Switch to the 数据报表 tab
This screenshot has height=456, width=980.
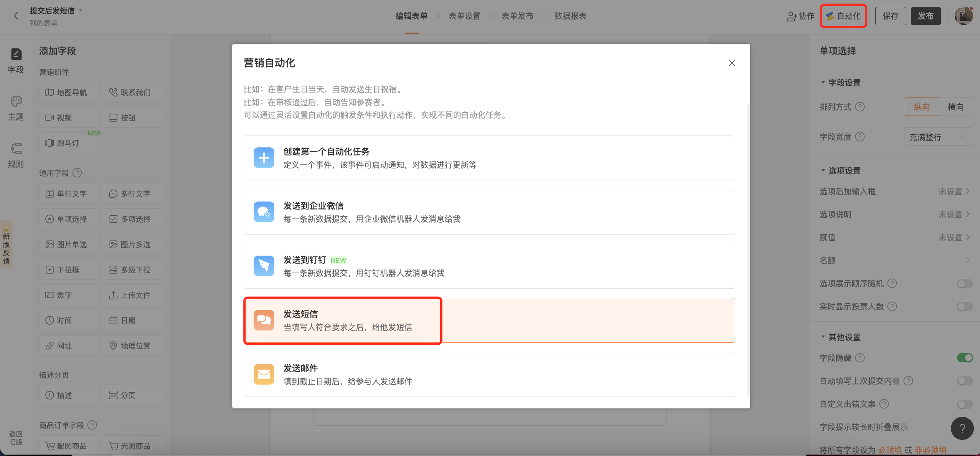(570, 16)
